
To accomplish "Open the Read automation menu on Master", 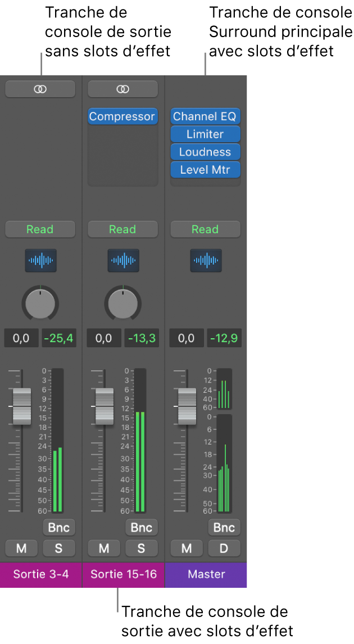I will pos(205,229).
